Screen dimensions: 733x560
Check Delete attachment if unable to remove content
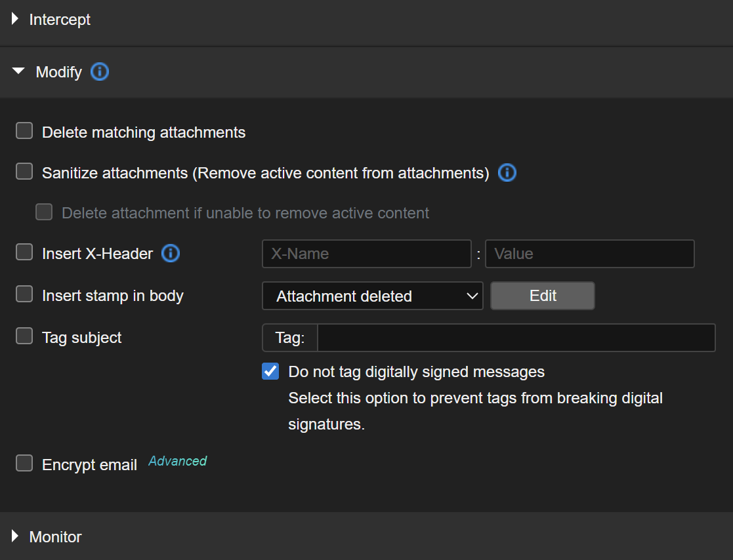tap(44, 212)
